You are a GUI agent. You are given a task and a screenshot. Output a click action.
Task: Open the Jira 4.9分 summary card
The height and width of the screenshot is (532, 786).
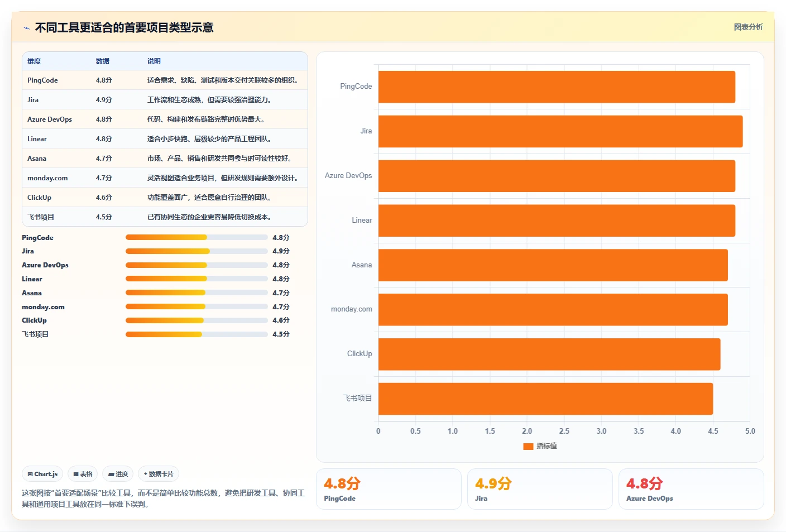pyautogui.click(x=540, y=489)
